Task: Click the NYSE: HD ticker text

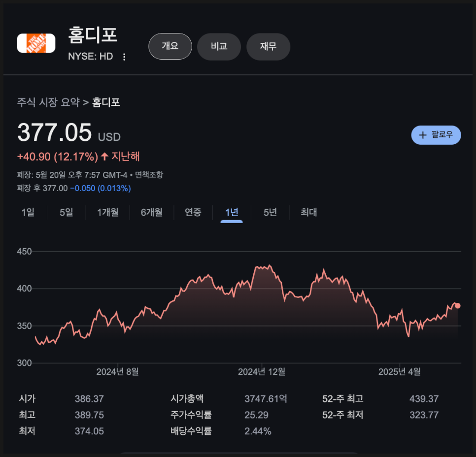Action: pos(91,57)
